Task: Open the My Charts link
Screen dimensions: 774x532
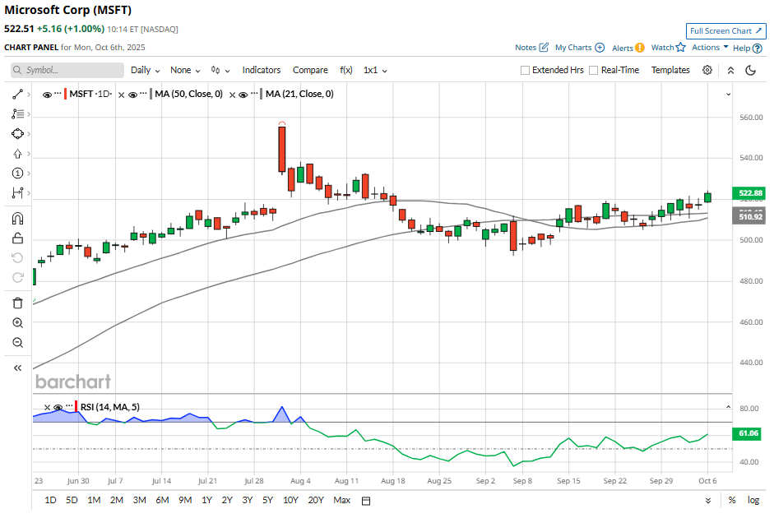Action: click(x=579, y=48)
